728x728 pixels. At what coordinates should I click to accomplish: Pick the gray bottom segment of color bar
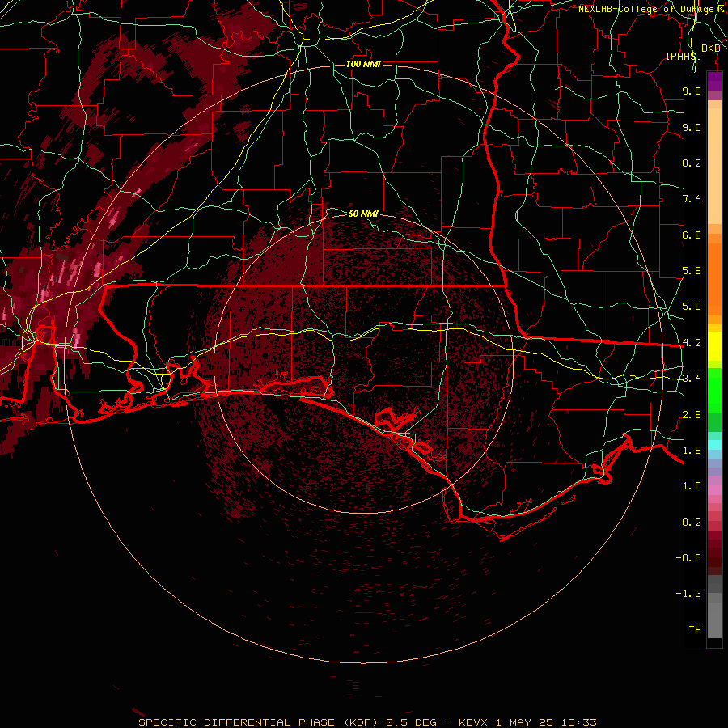pos(714,614)
